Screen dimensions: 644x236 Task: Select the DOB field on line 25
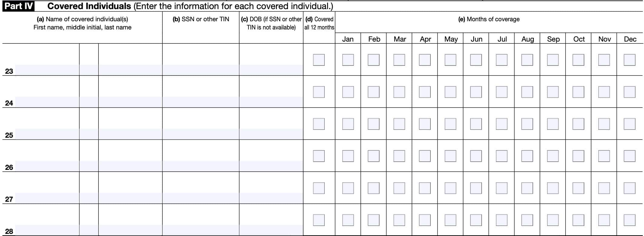pos(271,134)
